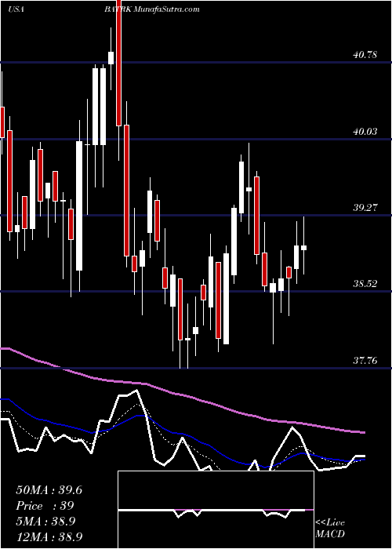Click the 37.76 price level label
This screenshot has width=392, height=549.
tap(365, 360)
